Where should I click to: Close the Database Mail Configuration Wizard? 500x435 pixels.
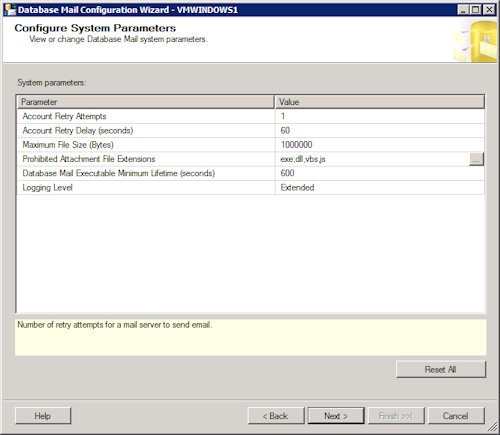pos(489,10)
